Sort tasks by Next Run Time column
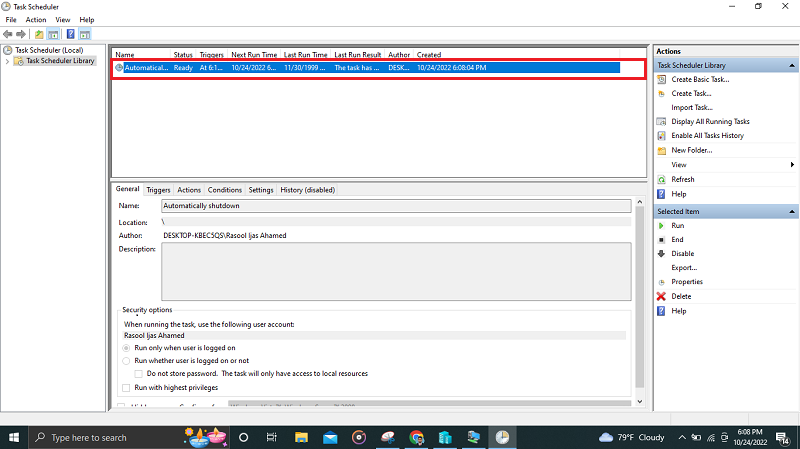This screenshot has height=449, width=800. (x=254, y=55)
